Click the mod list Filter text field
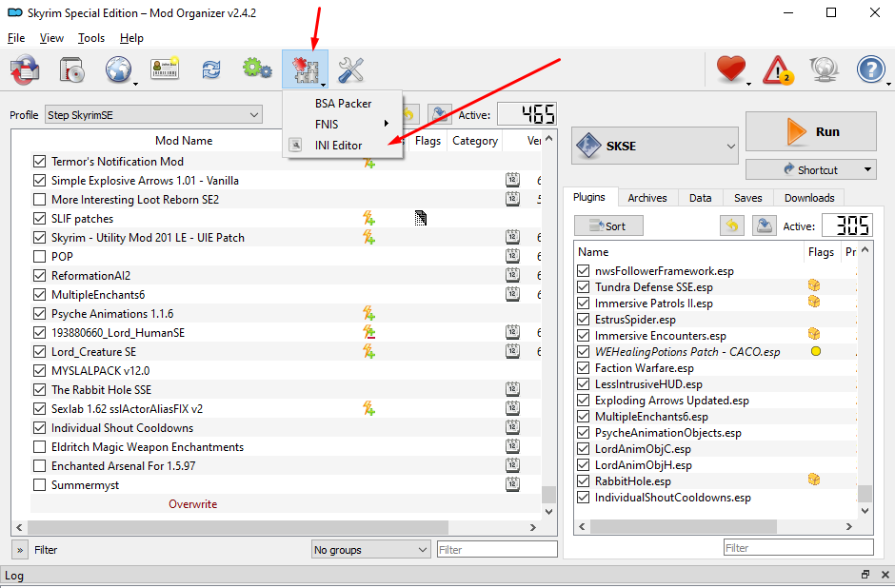 coord(497,550)
